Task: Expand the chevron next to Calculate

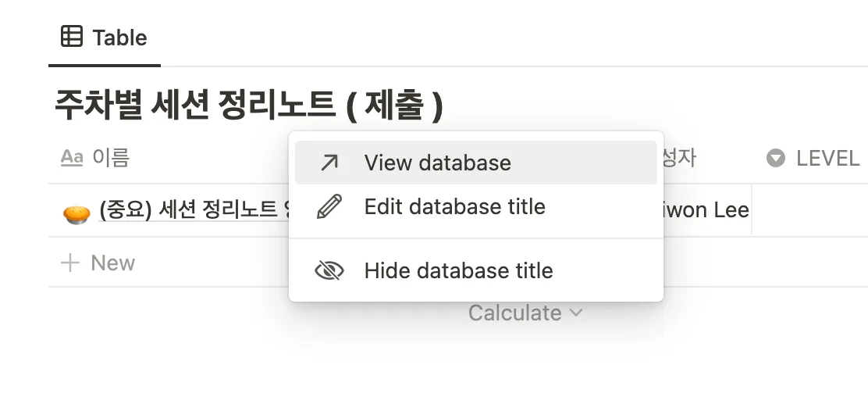Action: (576, 313)
